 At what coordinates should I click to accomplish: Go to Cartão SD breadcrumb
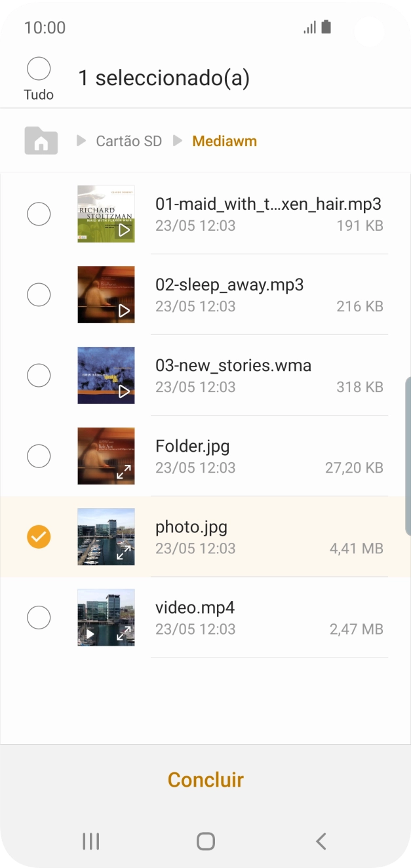128,141
